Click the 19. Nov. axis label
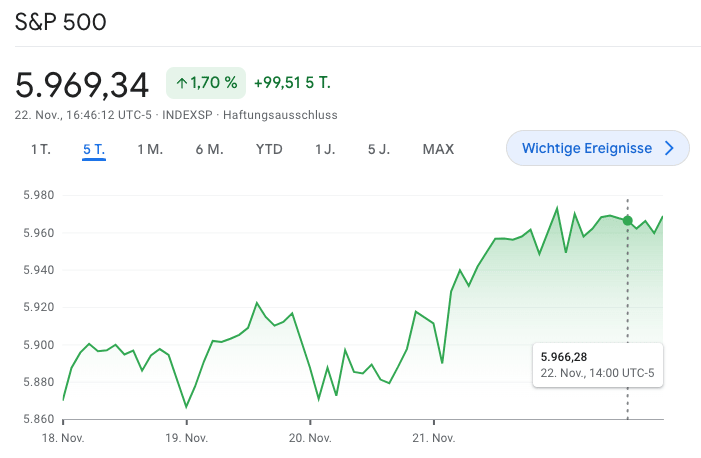The image size is (701, 458). click(186, 438)
